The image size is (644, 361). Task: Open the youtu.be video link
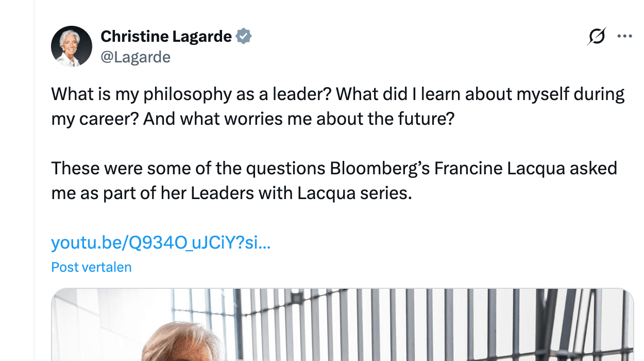tap(161, 242)
